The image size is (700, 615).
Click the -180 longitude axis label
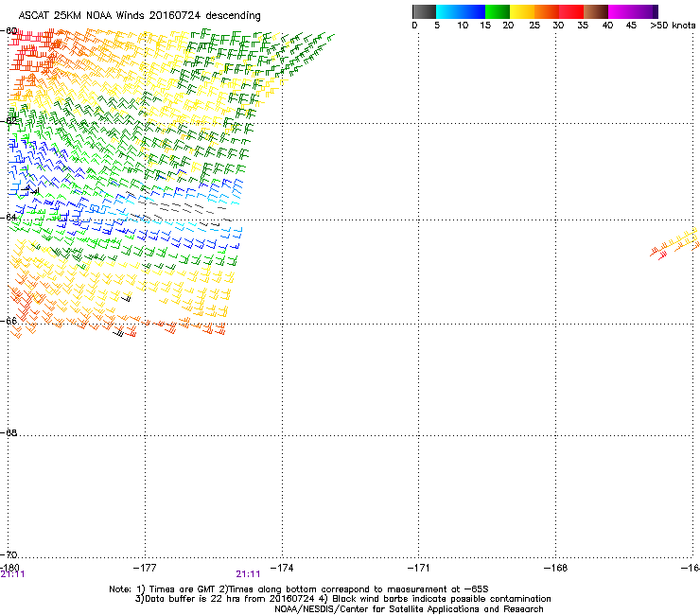9,567
